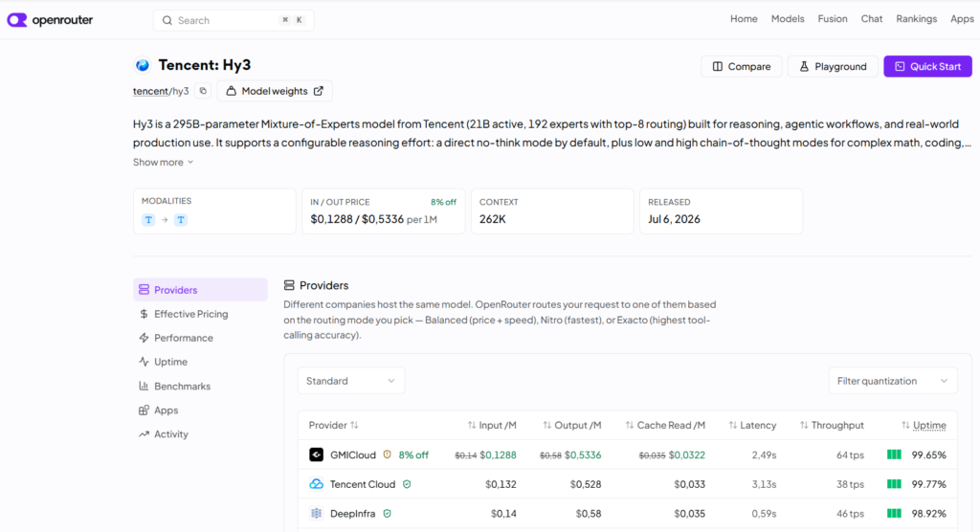
Task: Sort providers by Latency column
Action: pyautogui.click(x=752, y=425)
